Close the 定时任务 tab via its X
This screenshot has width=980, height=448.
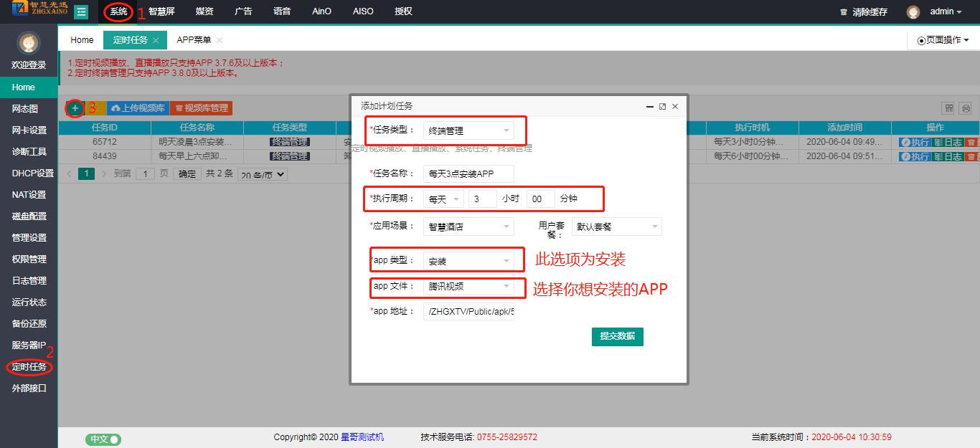(x=156, y=40)
